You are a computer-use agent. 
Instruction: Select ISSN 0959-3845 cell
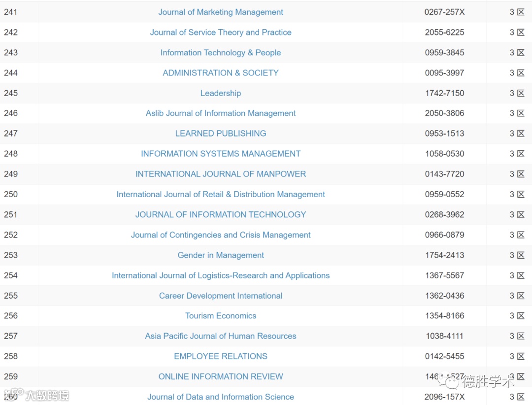(x=444, y=53)
